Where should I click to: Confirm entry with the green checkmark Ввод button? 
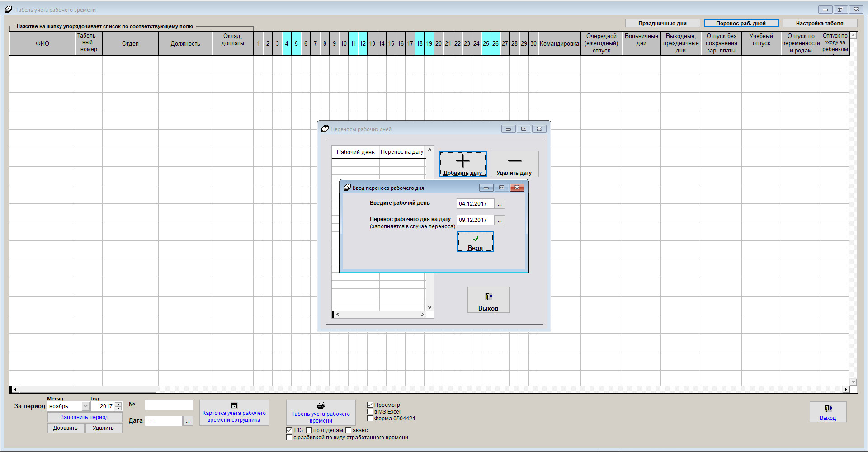click(x=475, y=242)
